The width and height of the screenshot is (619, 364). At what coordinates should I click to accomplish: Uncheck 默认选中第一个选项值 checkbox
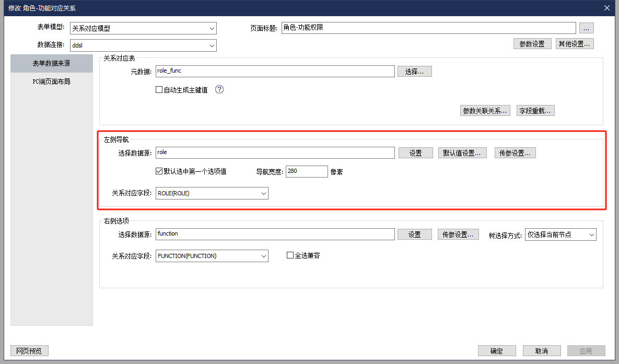click(x=159, y=171)
